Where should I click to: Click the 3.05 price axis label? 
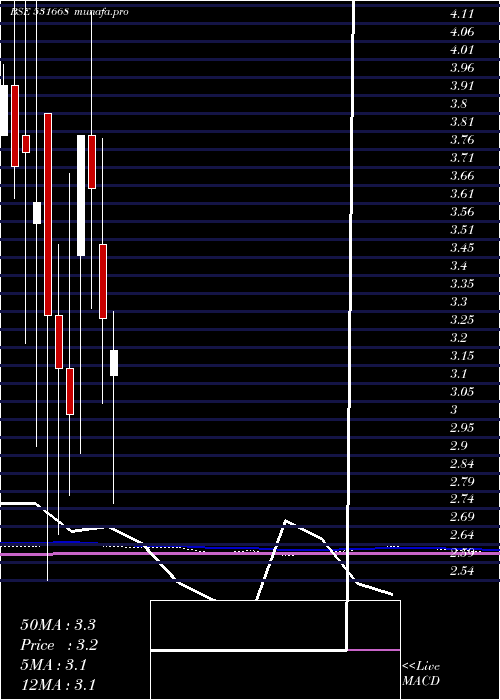[462, 392]
